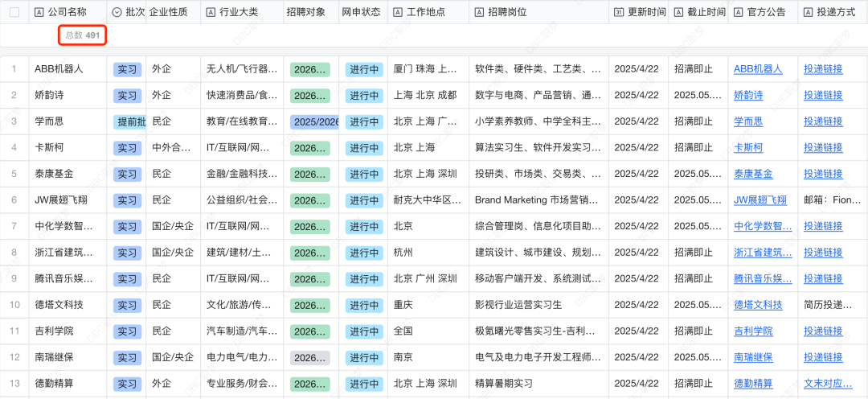Click the calendar icon beside 更新时间 header
868x399 pixels.
point(619,12)
